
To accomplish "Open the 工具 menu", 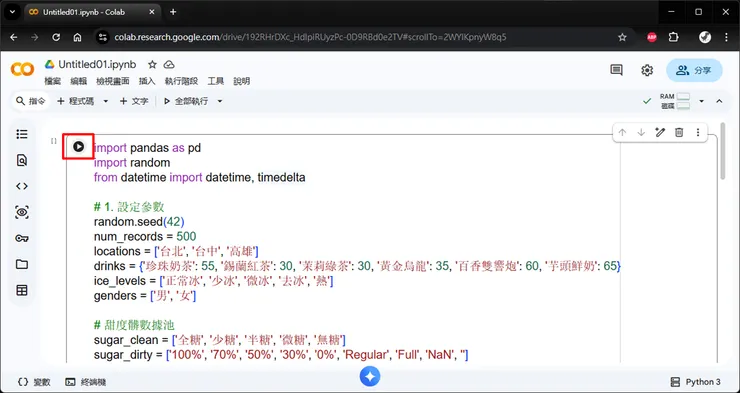I will 216,81.
